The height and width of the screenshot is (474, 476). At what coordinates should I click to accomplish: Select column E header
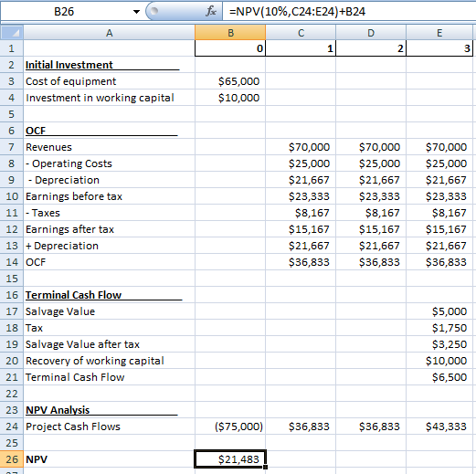pyautogui.click(x=439, y=33)
